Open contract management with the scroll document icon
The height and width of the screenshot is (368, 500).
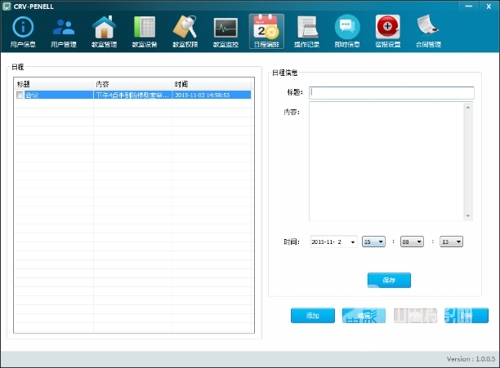click(428, 32)
